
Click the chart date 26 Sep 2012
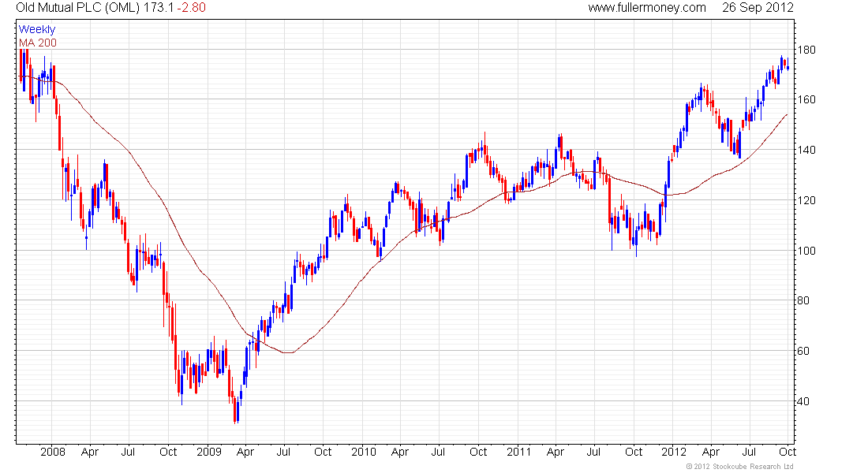click(758, 8)
